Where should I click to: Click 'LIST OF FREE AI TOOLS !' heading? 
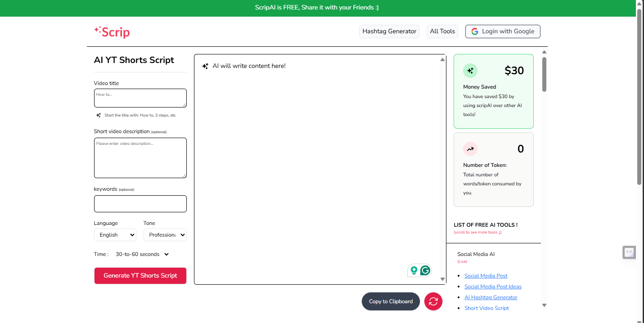486,225
